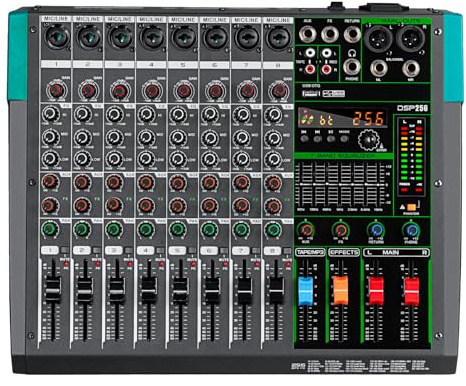Toggle the channel 2 mute button

pyautogui.click(x=97, y=250)
